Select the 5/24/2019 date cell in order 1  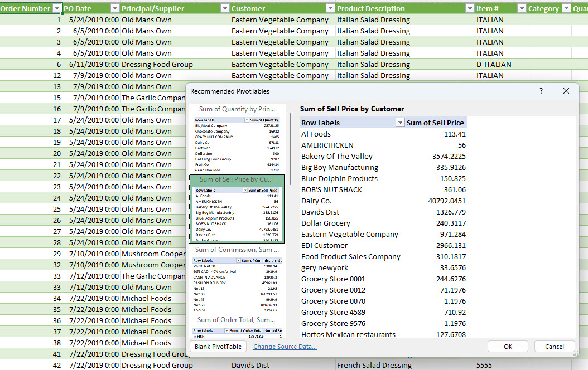point(91,20)
